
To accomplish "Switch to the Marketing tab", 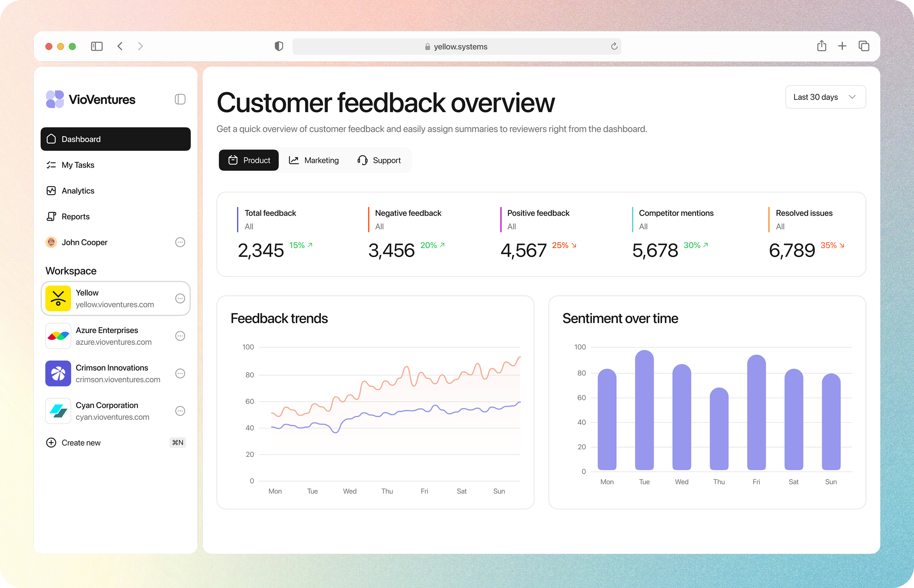I will click(x=314, y=160).
